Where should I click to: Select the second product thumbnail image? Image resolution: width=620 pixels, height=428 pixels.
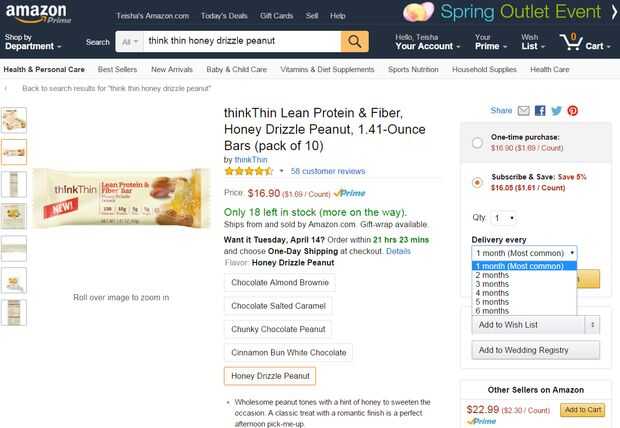point(15,151)
